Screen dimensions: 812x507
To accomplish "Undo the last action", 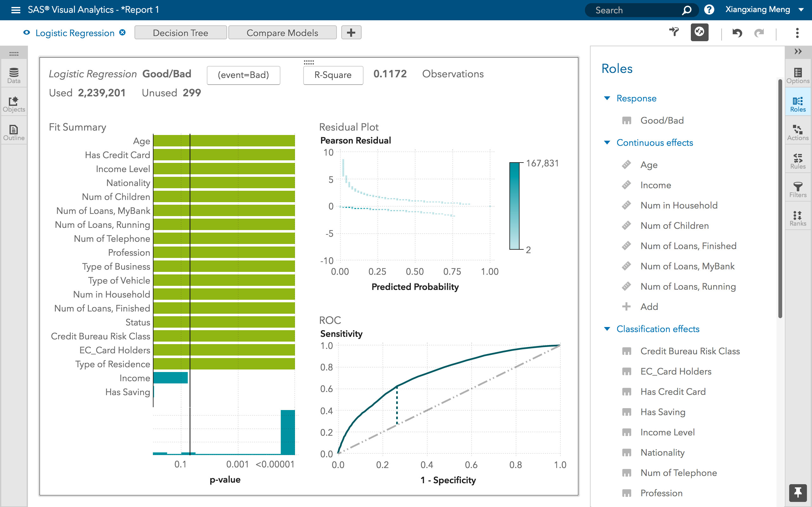I will click(x=737, y=33).
